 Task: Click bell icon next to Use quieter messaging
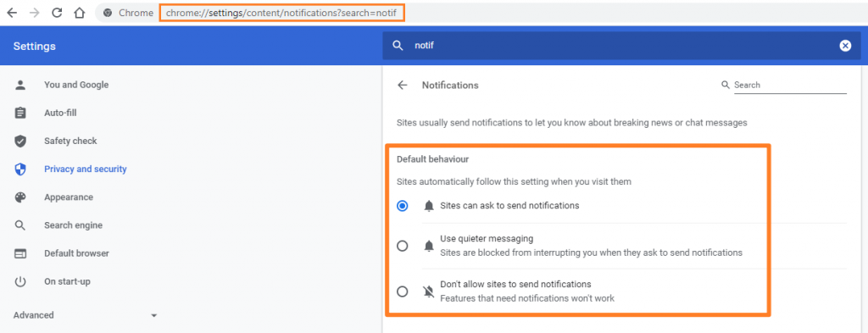point(428,247)
